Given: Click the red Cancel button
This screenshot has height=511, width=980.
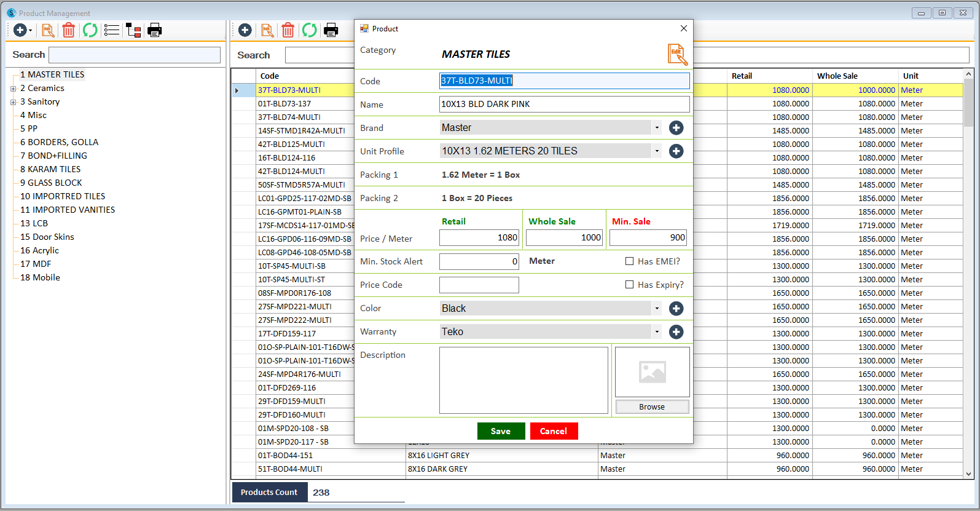Looking at the screenshot, I should coord(554,431).
